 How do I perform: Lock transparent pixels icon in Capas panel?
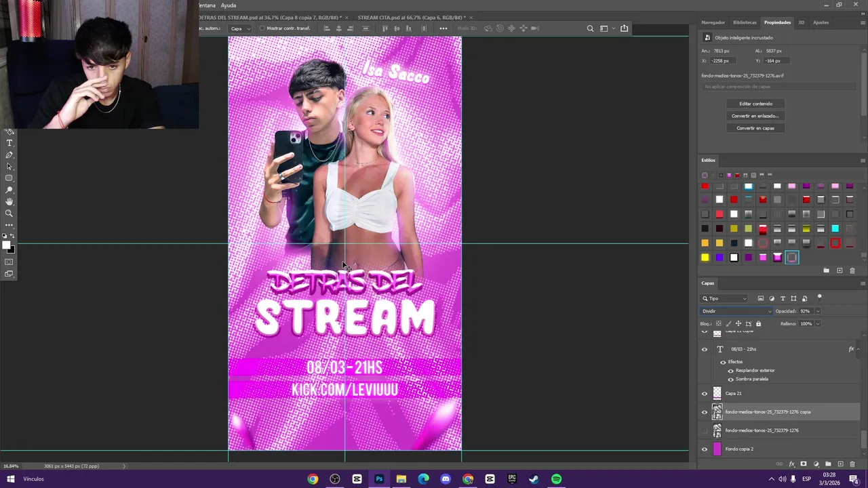[x=719, y=323]
